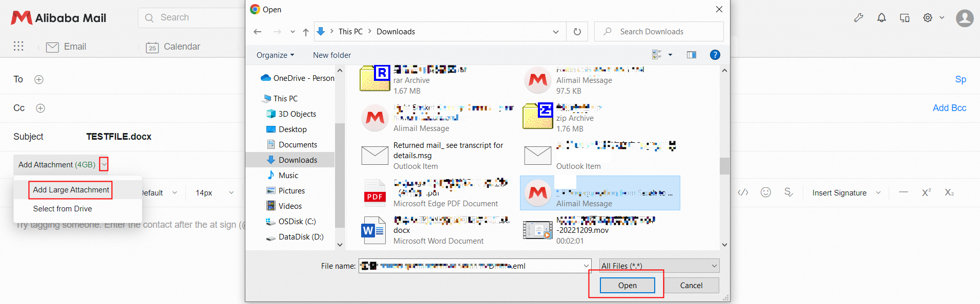Click the wrench tools icon in header

click(x=859, y=18)
